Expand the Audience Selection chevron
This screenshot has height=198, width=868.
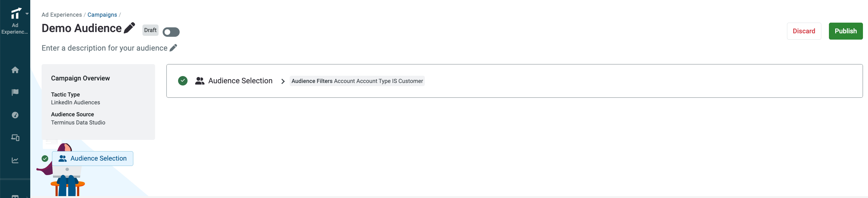[283, 81]
